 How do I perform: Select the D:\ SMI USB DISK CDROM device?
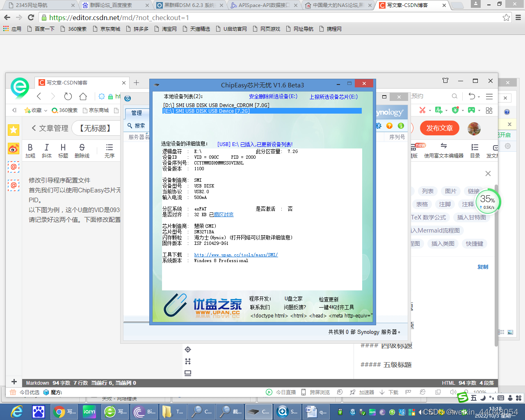pyautogui.click(x=216, y=105)
